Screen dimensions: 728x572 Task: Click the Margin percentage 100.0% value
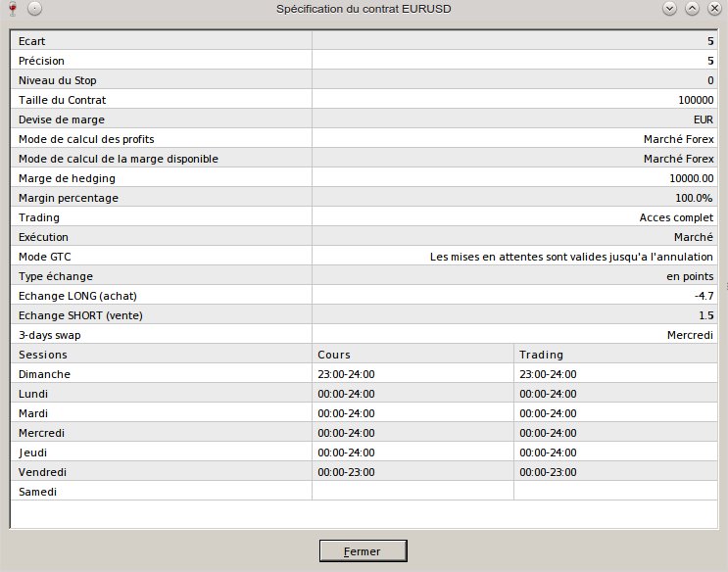click(694, 198)
